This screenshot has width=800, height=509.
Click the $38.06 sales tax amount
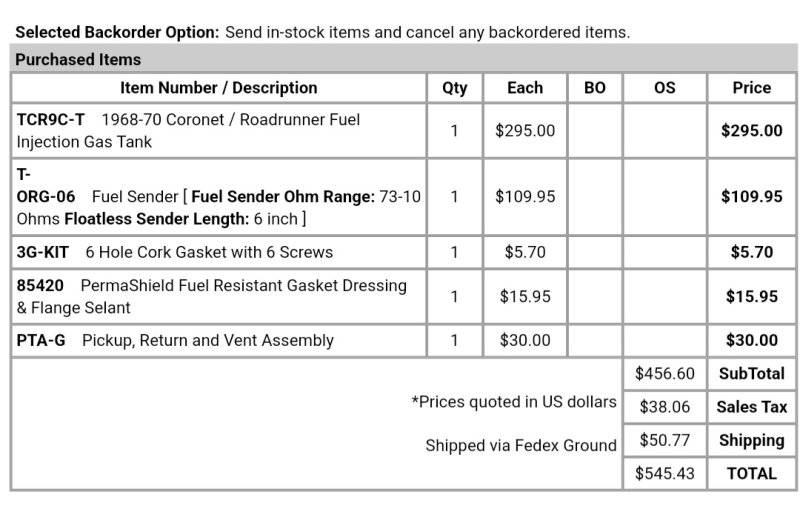664,407
